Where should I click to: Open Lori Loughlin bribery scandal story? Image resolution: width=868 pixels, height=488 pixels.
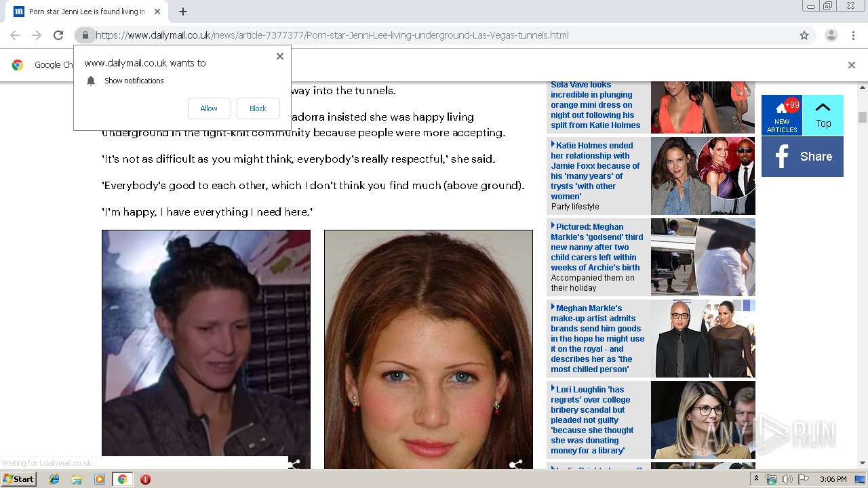592,420
